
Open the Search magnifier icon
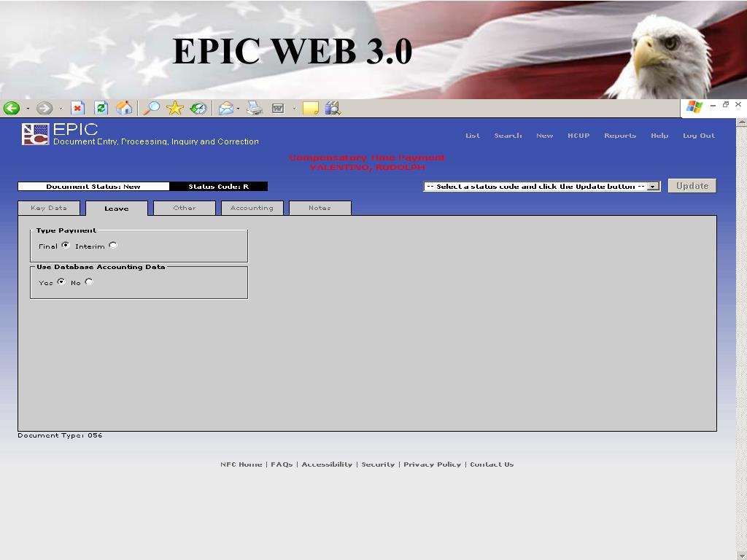click(x=152, y=108)
